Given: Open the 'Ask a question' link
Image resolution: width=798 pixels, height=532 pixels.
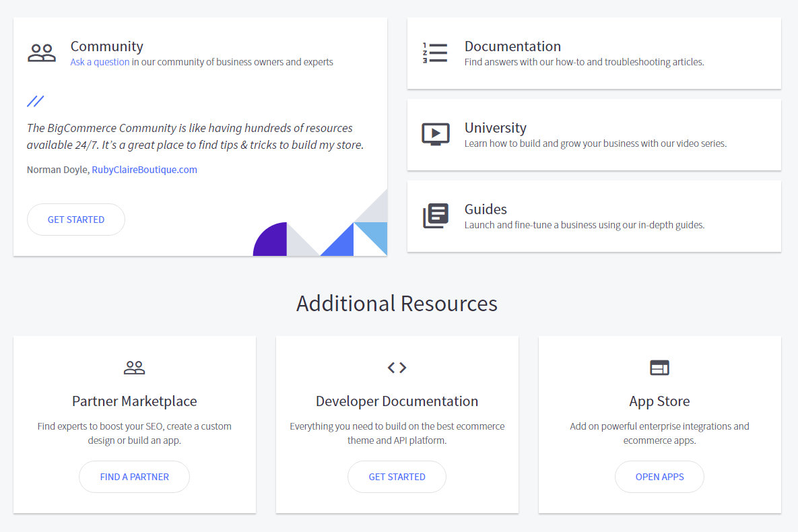Looking at the screenshot, I should [100, 62].
